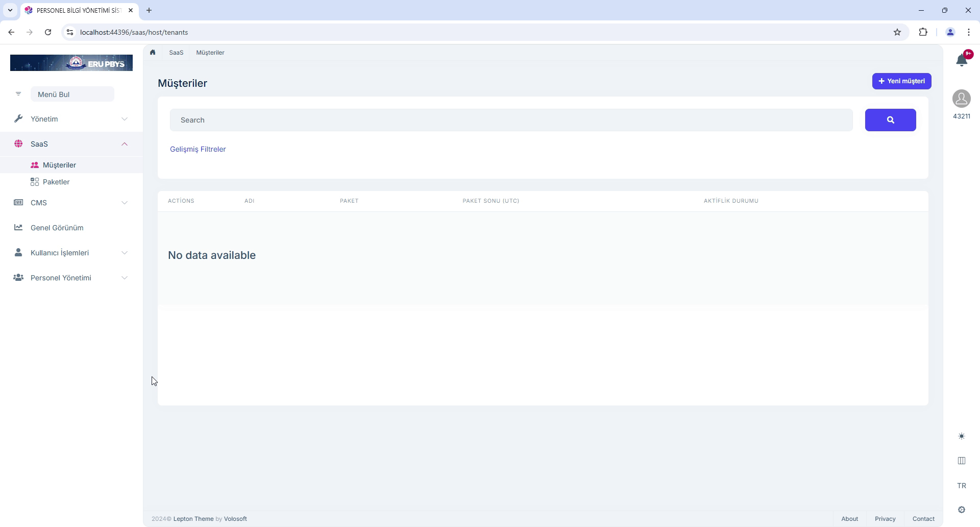The height and width of the screenshot is (527, 980).
Task: Toggle light/dark theme sun icon
Action: [961, 436]
